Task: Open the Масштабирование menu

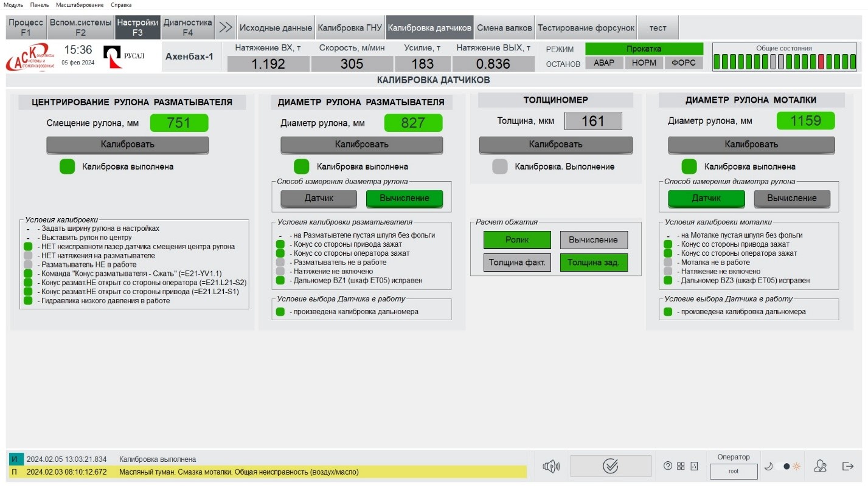Action: pyautogui.click(x=80, y=5)
